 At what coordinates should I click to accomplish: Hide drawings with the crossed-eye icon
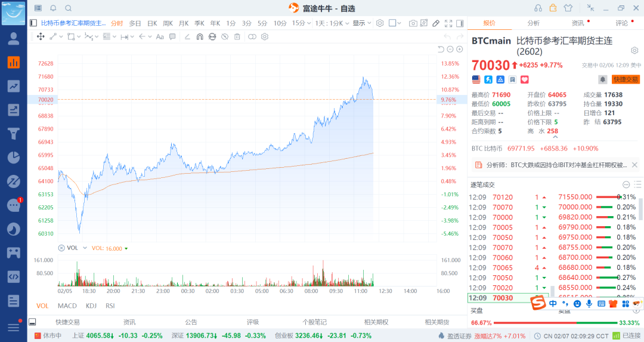[x=225, y=36]
